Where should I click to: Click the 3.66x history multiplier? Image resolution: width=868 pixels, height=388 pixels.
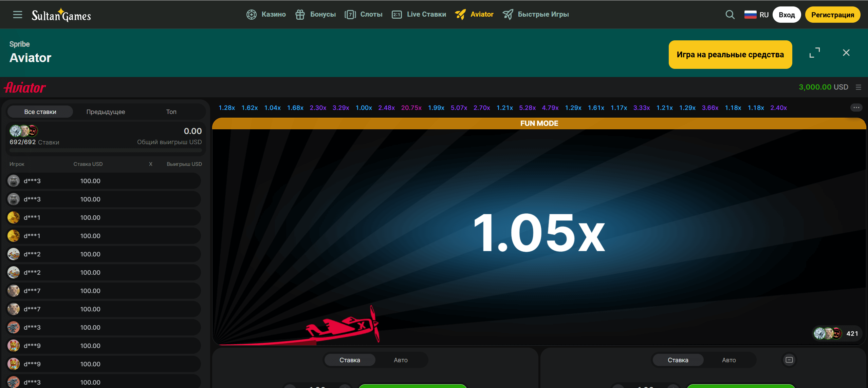(x=710, y=108)
